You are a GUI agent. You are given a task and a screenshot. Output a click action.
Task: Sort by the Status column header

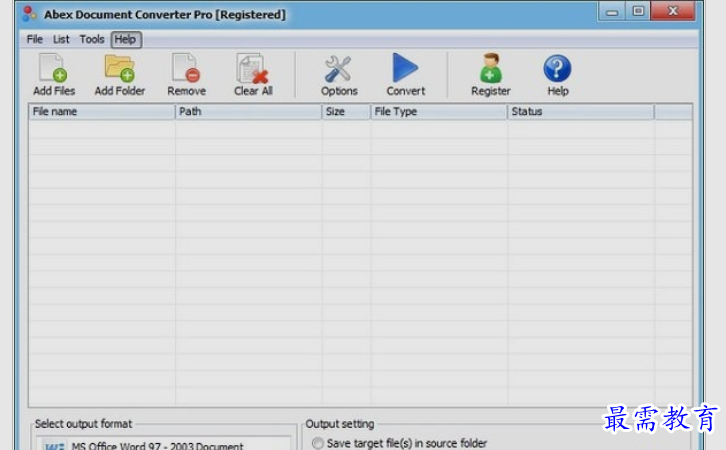pos(581,112)
